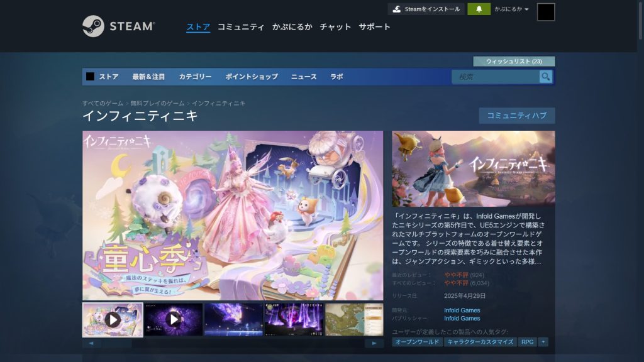The image size is (644, 362).
Task: Select the purple comet screenshot thumbnail
Action: pos(233,319)
